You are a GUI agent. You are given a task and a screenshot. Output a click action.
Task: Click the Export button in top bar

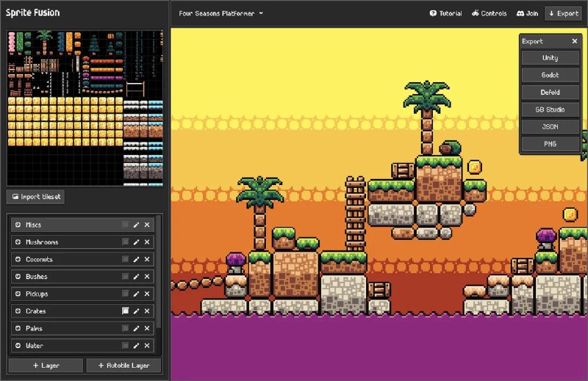[563, 13]
